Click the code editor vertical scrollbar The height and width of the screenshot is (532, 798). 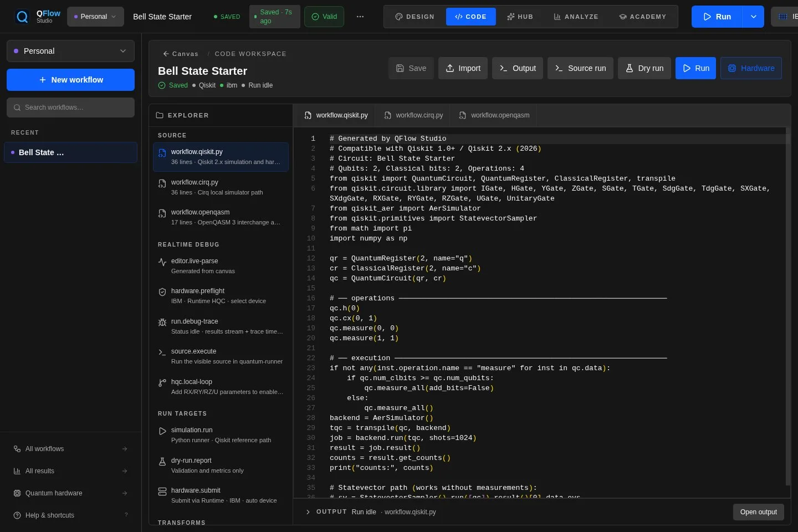tap(788, 308)
